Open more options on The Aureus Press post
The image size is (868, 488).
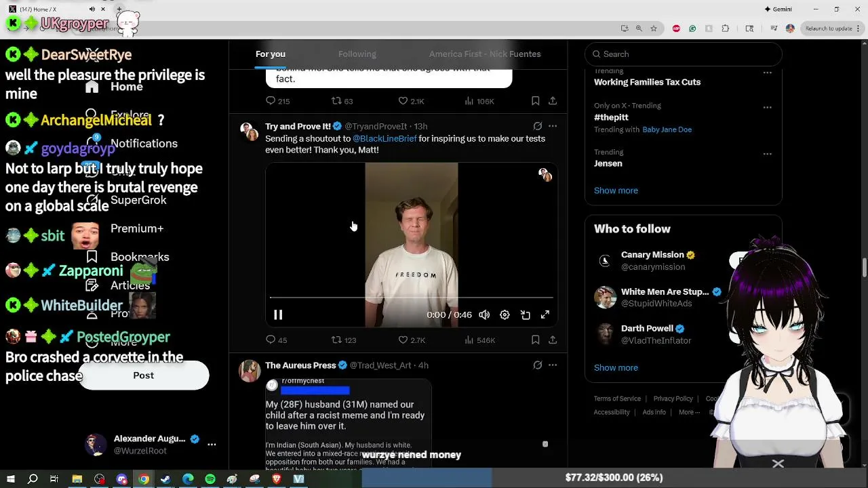point(553,365)
